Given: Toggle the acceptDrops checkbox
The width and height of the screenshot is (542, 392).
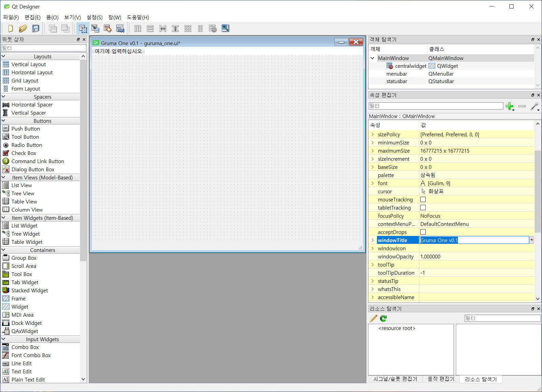Looking at the screenshot, I should coord(423,232).
